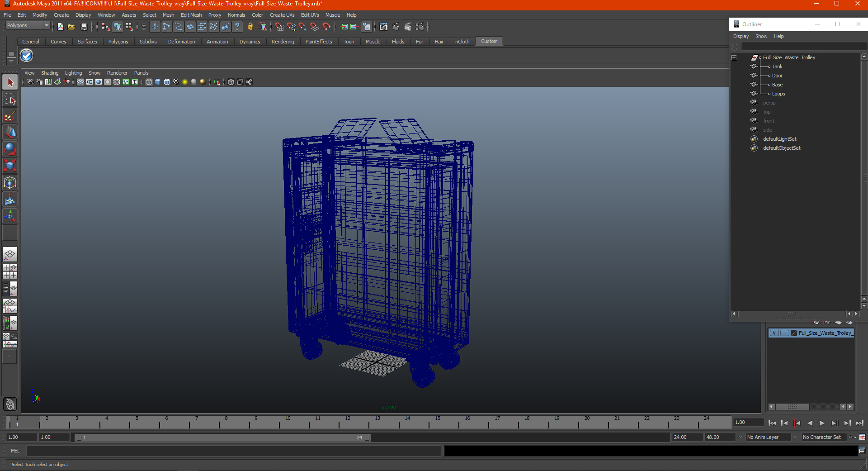The height and width of the screenshot is (471, 868).
Task: Collapse Full_Size_Waste_Trolley group in Outliner
Action: (x=734, y=57)
